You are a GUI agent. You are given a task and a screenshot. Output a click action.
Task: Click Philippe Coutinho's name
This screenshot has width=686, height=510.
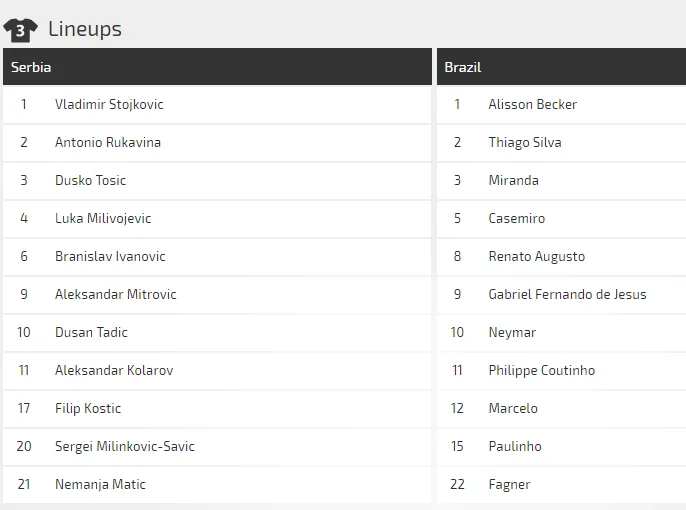point(541,370)
